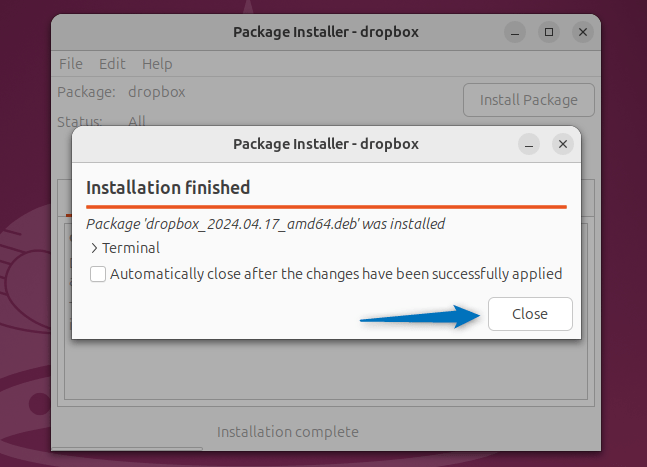The height and width of the screenshot is (467, 647).
Task: Click the dialog's Package Installer title bar
Action: (x=325, y=143)
